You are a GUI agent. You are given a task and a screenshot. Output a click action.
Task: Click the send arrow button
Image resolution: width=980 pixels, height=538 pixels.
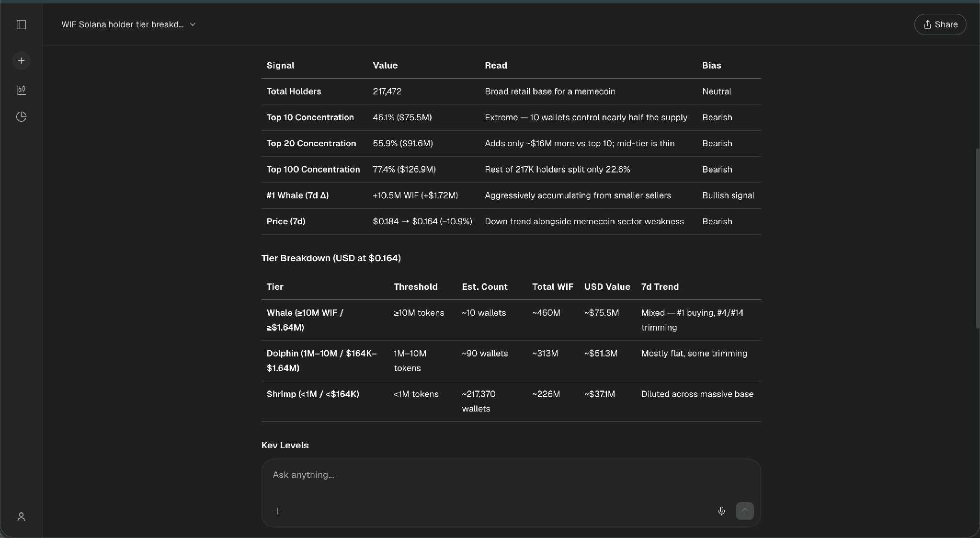click(x=744, y=511)
